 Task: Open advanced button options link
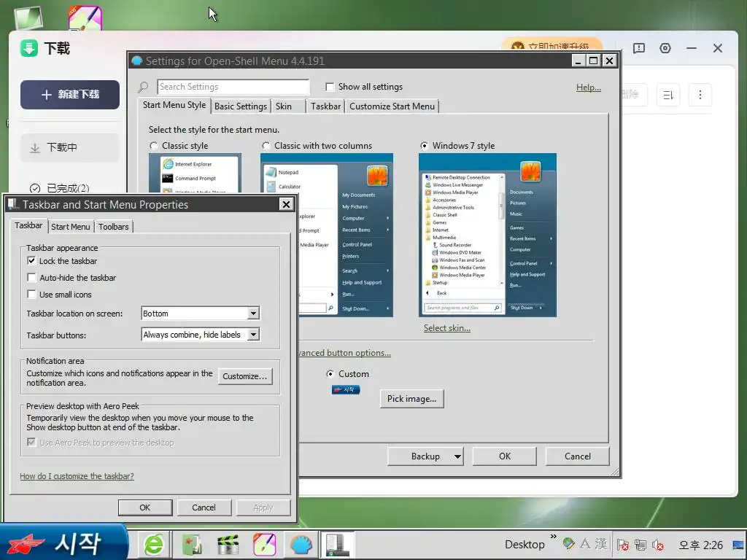(x=345, y=353)
